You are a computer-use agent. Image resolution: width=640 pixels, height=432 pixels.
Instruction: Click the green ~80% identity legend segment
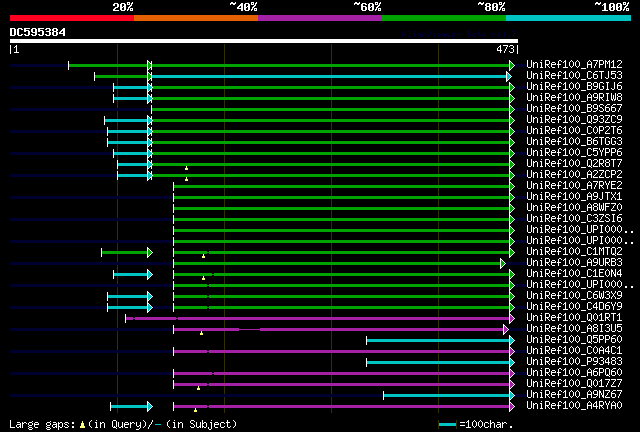tap(444, 18)
